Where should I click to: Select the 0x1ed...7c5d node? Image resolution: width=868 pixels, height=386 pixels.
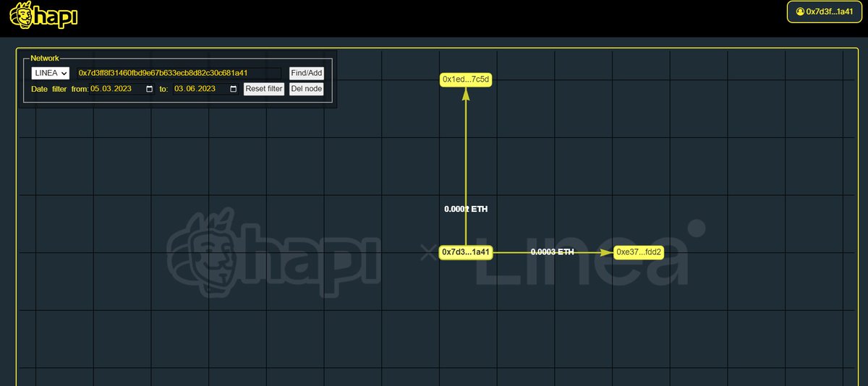coord(466,80)
